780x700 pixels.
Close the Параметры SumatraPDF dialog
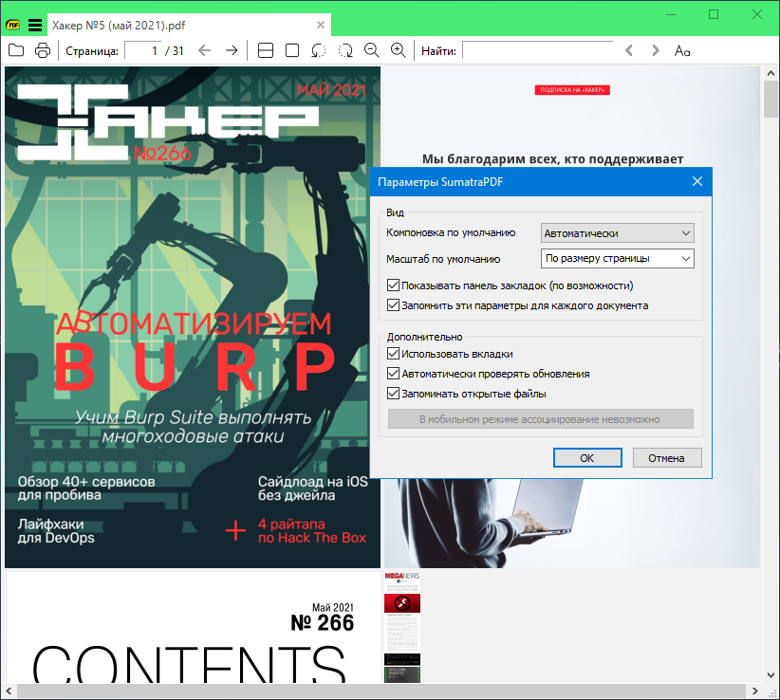click(697, 181)
